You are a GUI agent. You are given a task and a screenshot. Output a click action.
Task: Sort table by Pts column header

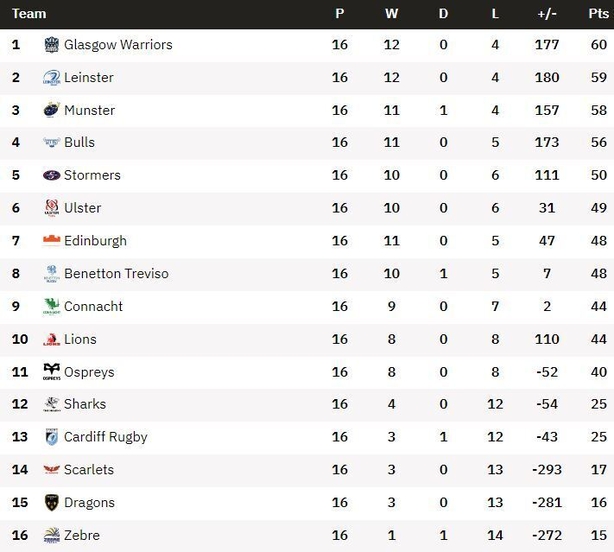pos(598,14)
